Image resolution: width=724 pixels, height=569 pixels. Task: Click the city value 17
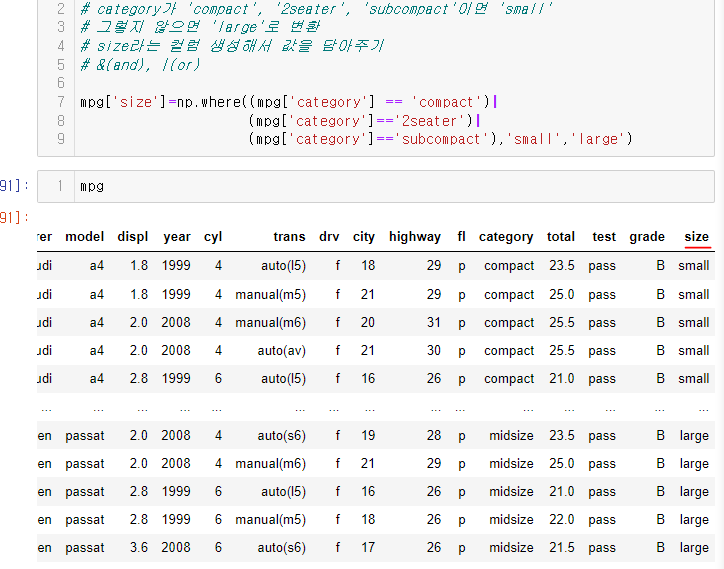click(x=368, y=548)
